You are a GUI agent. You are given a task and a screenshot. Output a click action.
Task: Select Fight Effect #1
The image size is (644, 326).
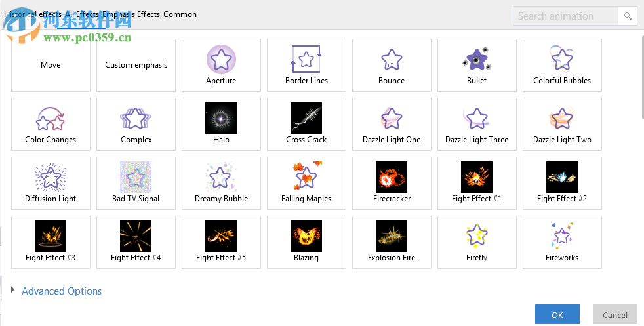coord(477,184)
